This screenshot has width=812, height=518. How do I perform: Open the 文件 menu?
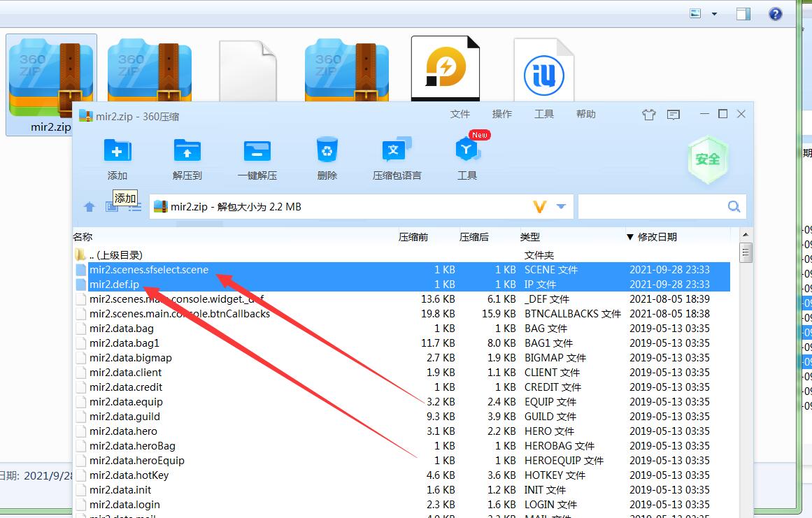(x=460, y=114)
